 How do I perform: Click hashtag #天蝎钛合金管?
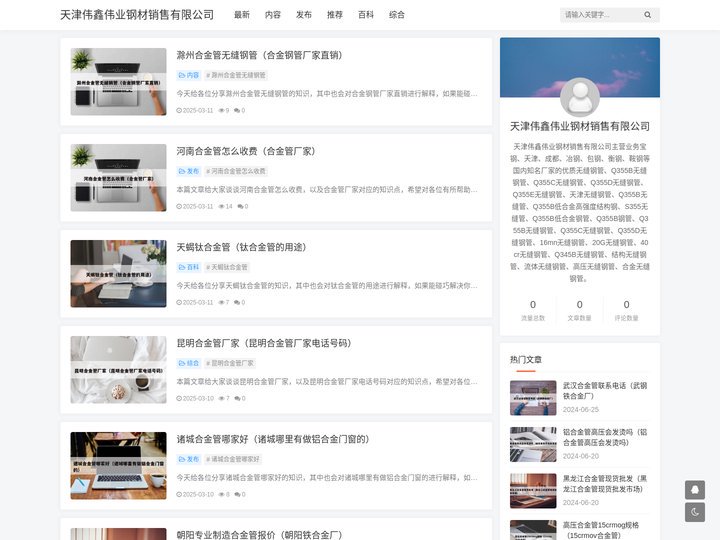227,267
